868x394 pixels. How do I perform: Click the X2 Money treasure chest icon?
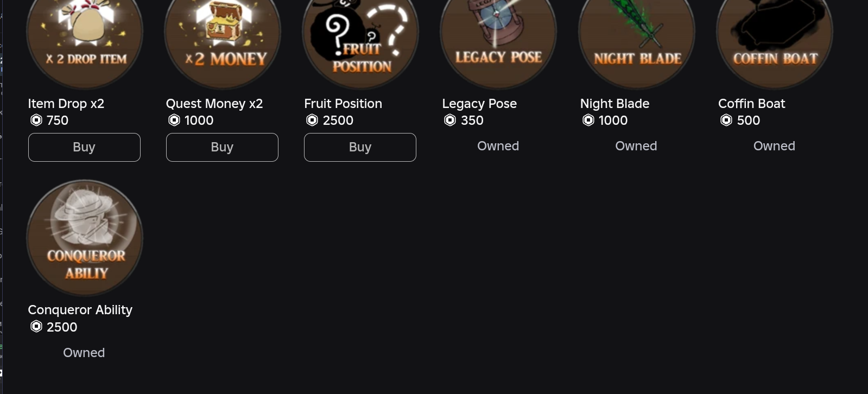(223, 38)
